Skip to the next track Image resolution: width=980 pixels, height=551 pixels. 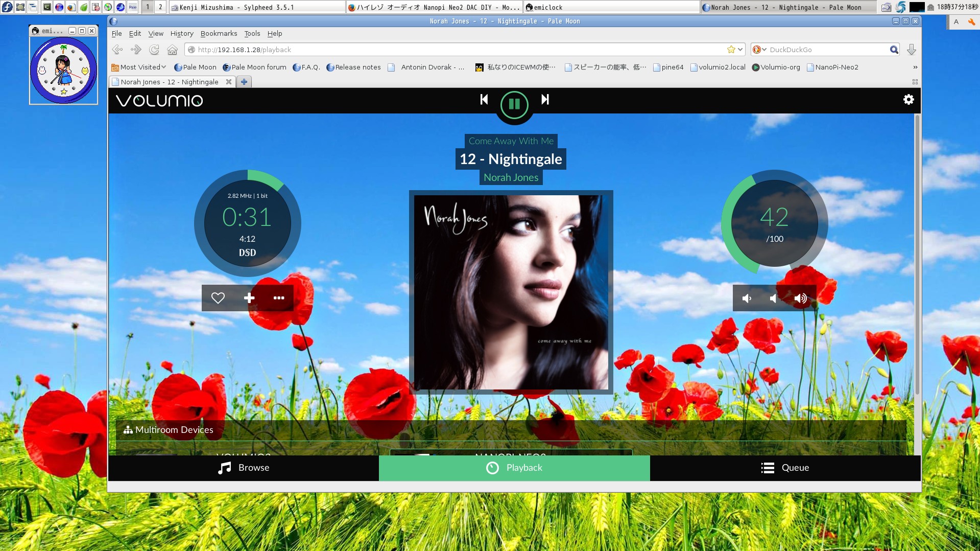pos(545,100)
